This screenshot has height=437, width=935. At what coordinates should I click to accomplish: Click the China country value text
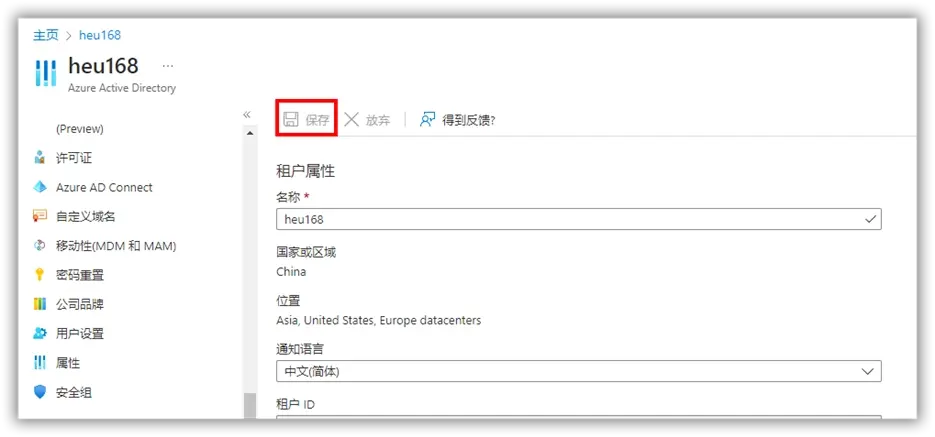[292, 272]
